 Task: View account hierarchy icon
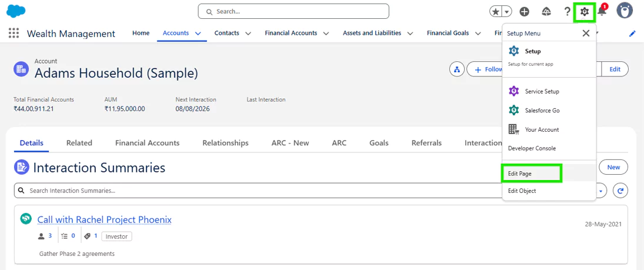[x=457, y=69]
